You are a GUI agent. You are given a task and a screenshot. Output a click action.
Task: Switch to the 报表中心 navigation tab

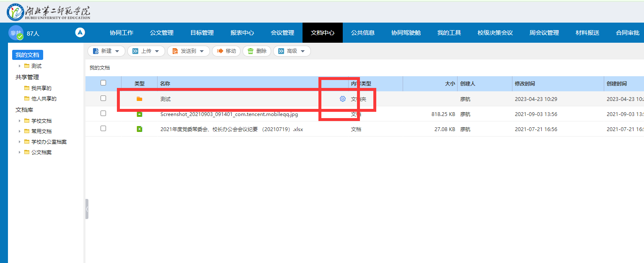pyautogui.click(x=242, y=33)
